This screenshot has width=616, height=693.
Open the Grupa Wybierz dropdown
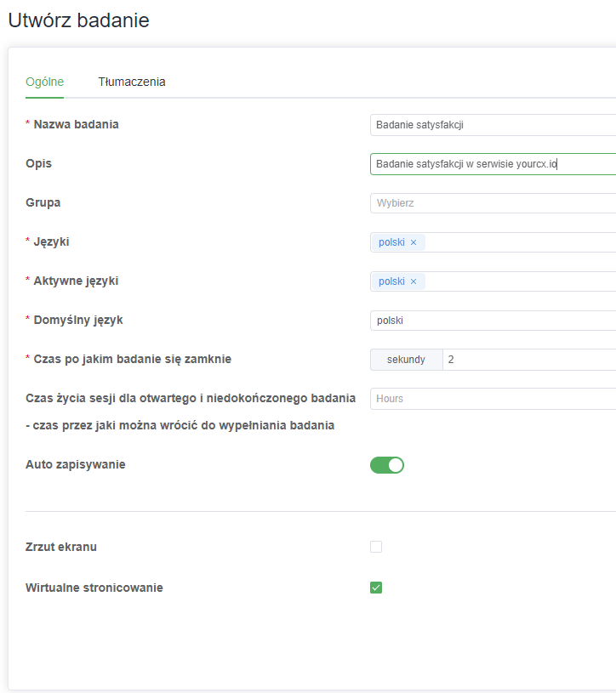(x=493, y=203)
